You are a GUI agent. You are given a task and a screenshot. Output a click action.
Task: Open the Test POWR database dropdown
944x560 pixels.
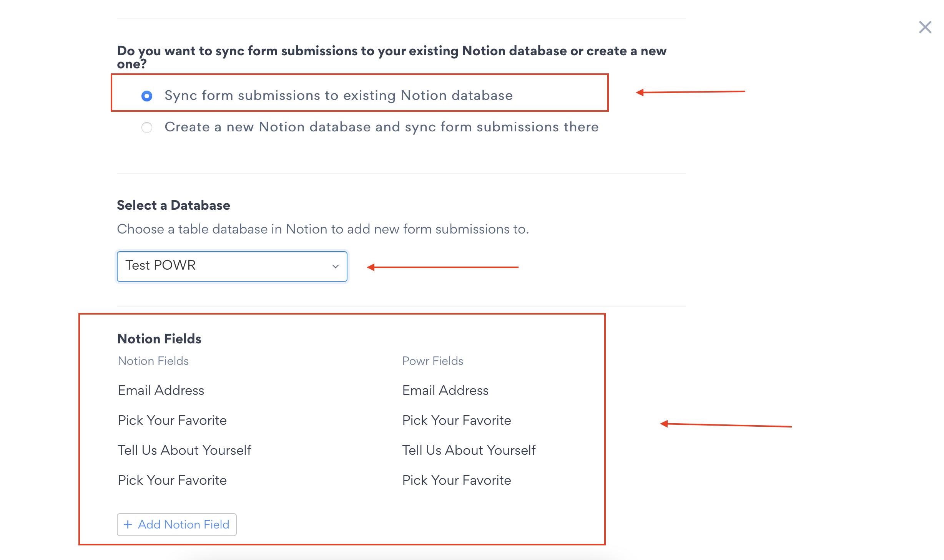click(x=232, y=266)
